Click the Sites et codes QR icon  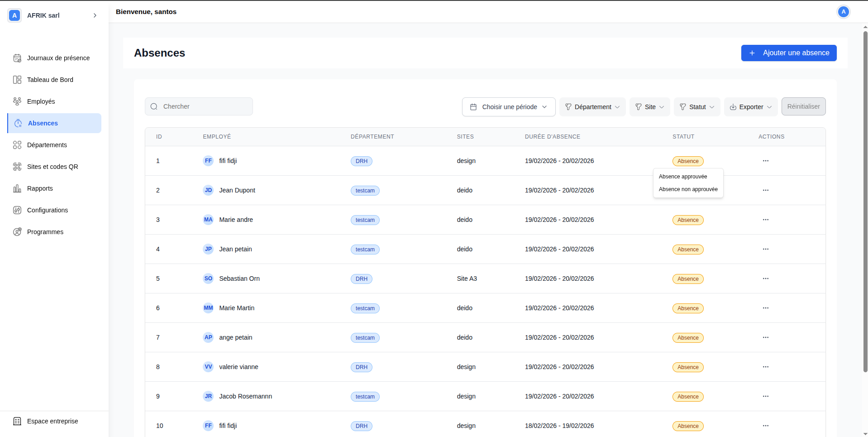(17, 167)
